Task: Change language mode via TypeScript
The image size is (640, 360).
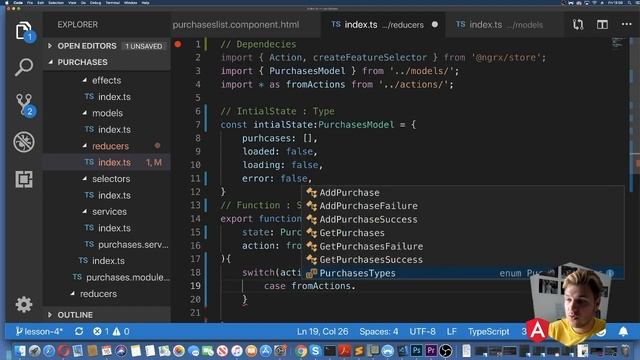Action: (x=488, y=331)
